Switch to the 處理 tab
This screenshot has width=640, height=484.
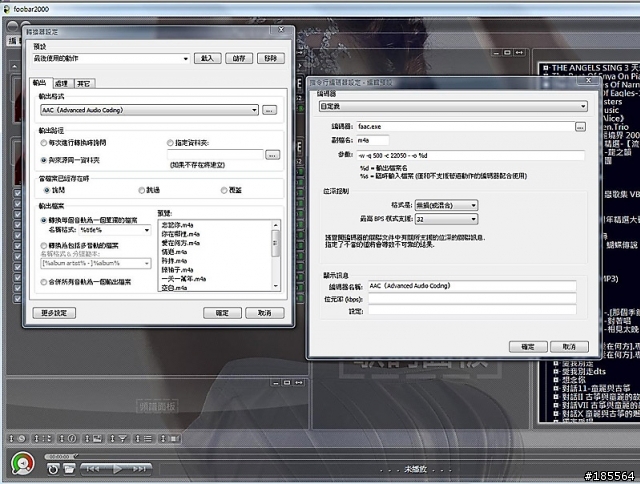click(61, 84)
